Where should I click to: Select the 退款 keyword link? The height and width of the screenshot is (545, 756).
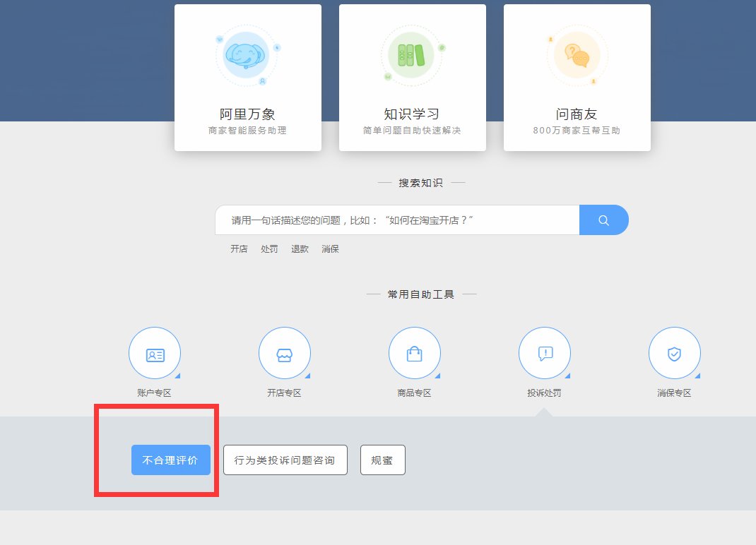[x=299, y=248]
